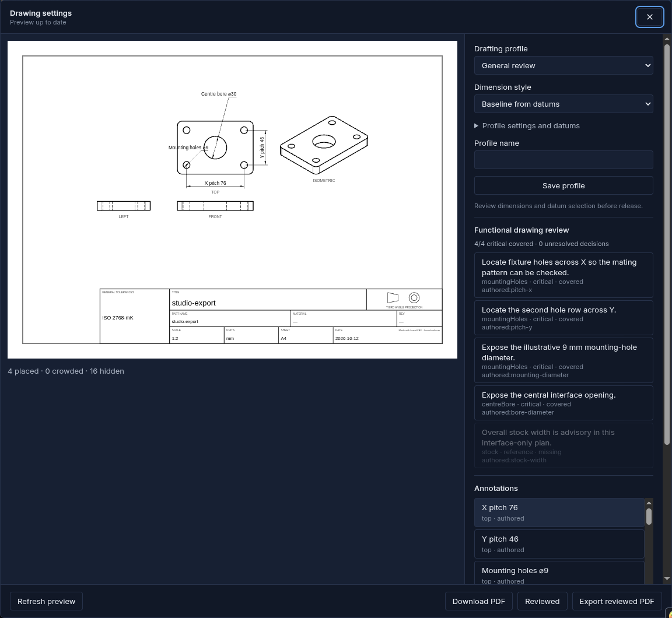Click ISO 2768-mK tolerance text
Screen dimensions: 672x618
coord(117,318)
